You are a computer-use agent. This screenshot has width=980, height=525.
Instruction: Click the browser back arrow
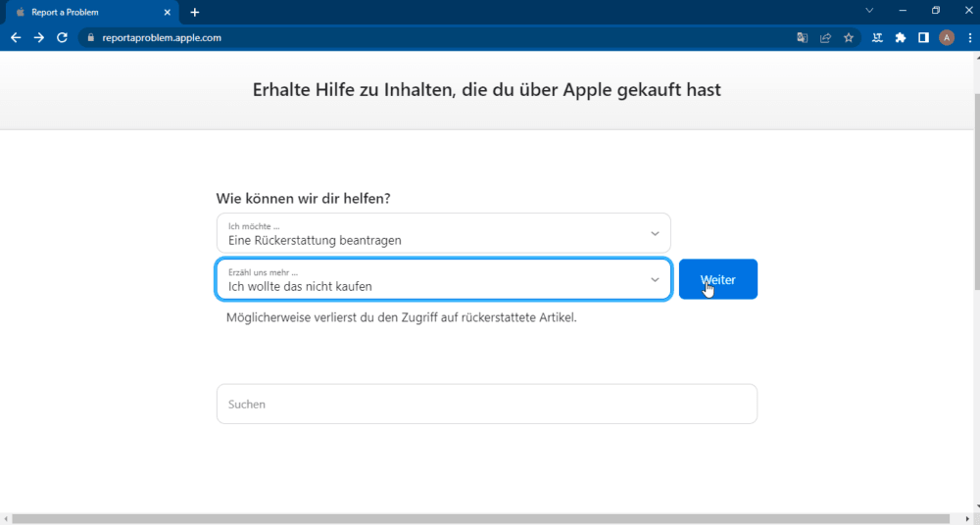pyautogui.click(x=16, y=37)
